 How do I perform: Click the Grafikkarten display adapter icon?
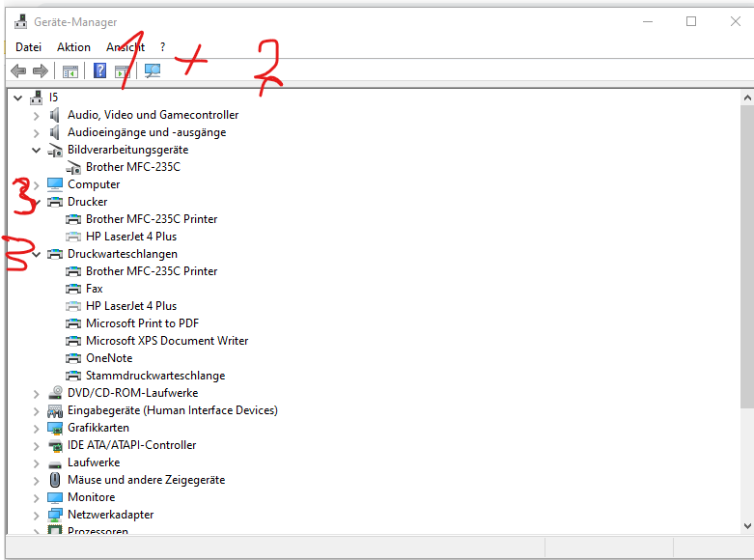click(55, 428)
